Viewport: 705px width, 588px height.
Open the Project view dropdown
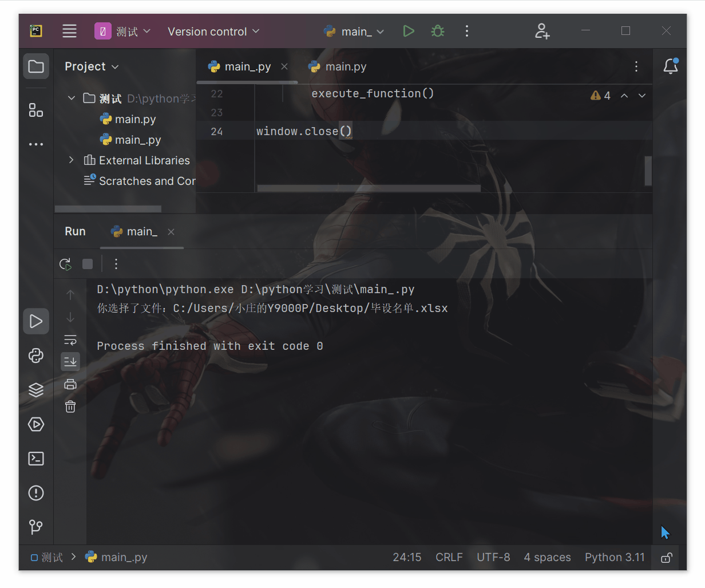pyautogui.click(x=92, y=66)
